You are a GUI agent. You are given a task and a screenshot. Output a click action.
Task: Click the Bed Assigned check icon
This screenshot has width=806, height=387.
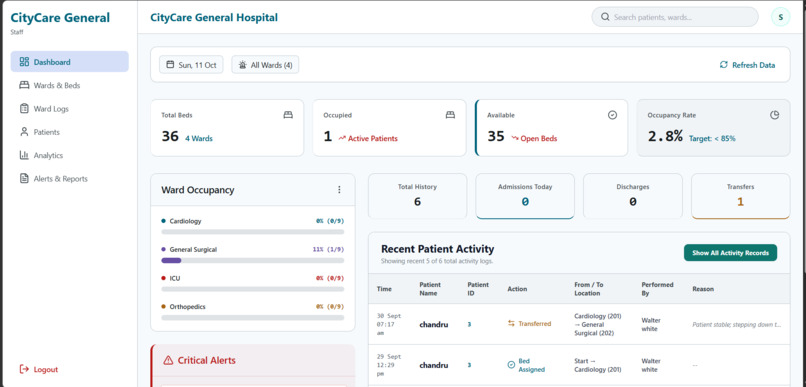[511, 364]
